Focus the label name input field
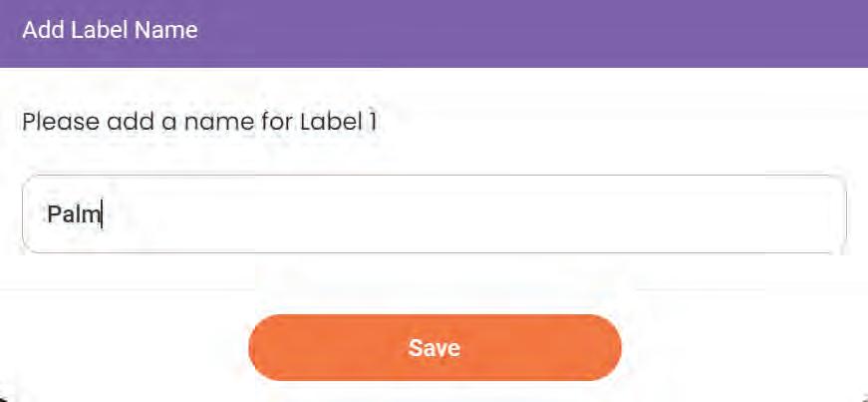This screenshot has width=868, height=402. point(434,214)
